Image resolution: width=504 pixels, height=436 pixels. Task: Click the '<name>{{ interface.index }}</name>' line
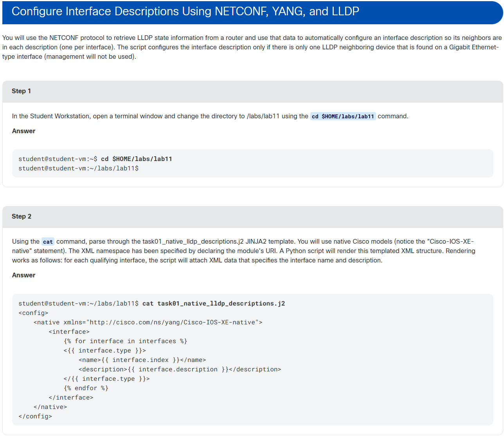pos(142,360)
